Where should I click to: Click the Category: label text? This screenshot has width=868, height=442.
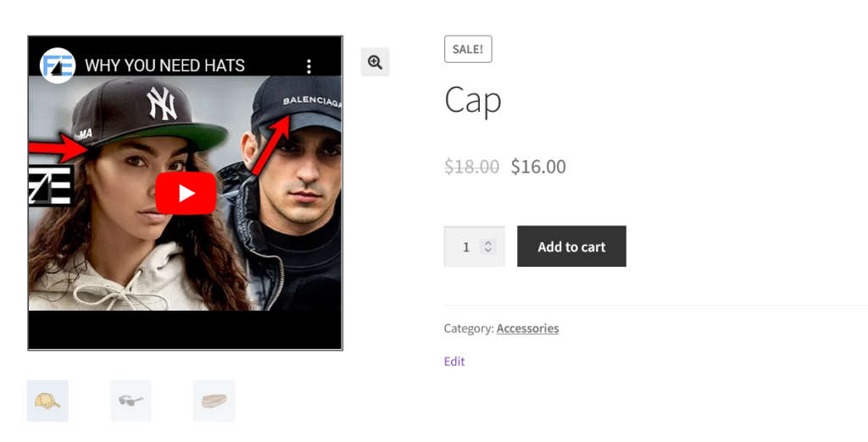point(469,329)
